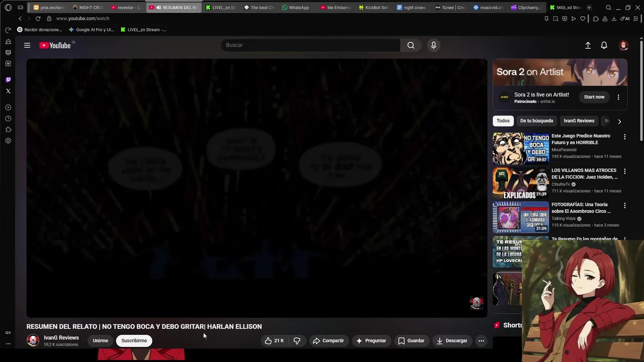This screenshot has width=644, height=362.
Task: Click the channel watermark on video
Action: 476,303
